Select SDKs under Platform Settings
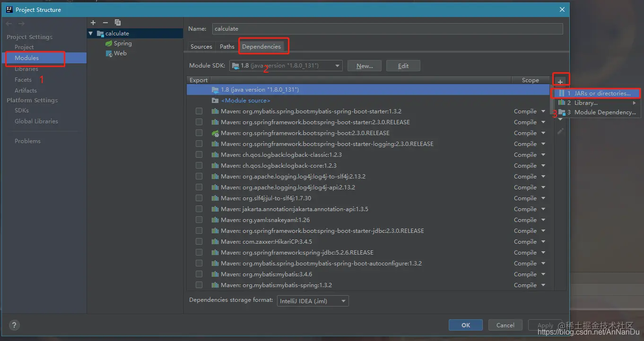This screenshot has height=341, width=644. point(22,111)
